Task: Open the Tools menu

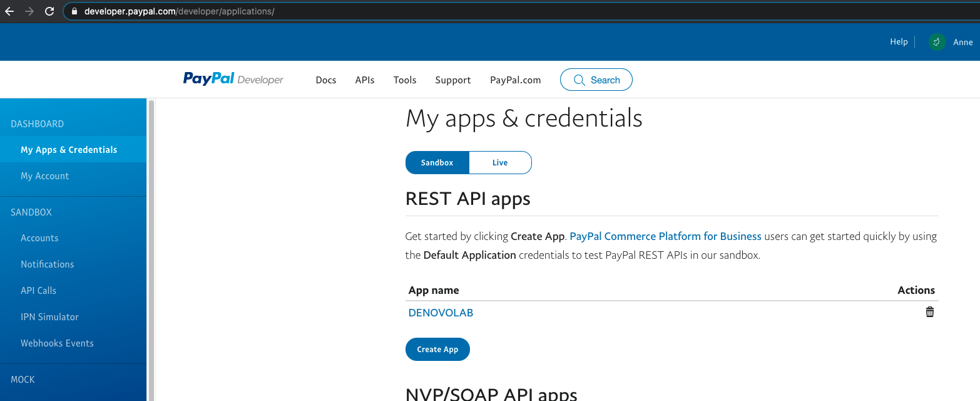Action: (x=405, y=80)
